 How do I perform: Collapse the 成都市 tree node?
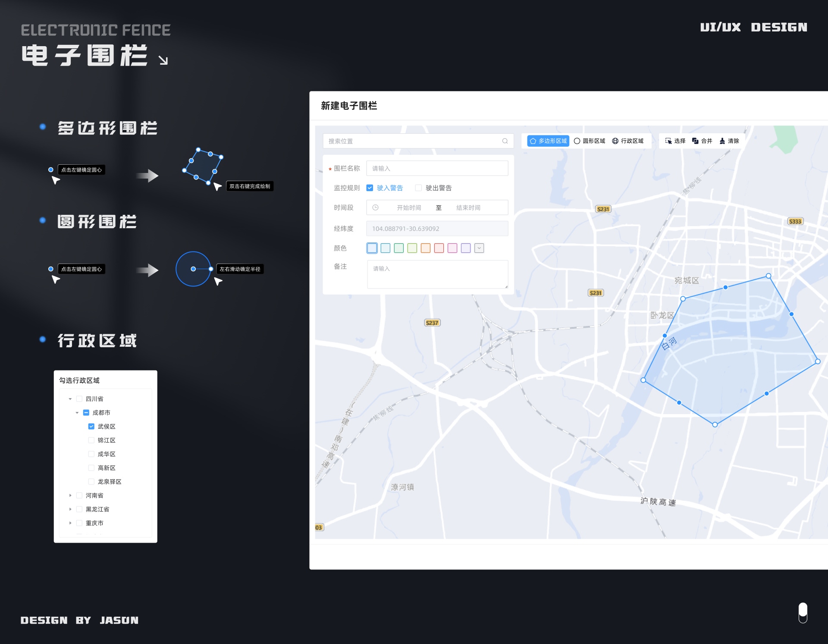click(77, 413)
